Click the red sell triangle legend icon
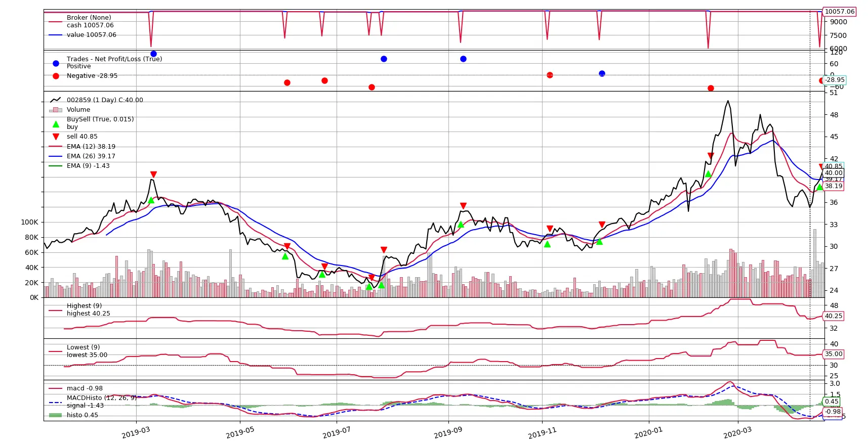This screenshot has height=443, width=868. 56,137
